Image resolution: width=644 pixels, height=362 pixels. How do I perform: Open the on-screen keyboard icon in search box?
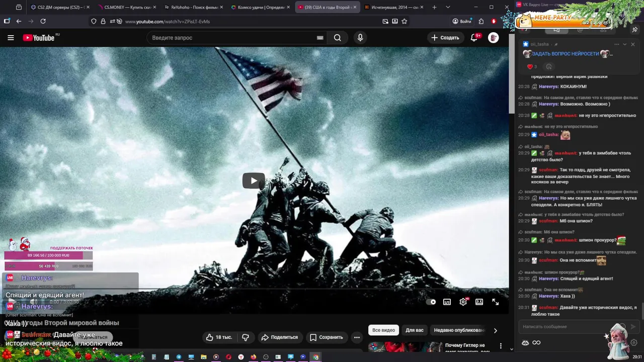320,38
